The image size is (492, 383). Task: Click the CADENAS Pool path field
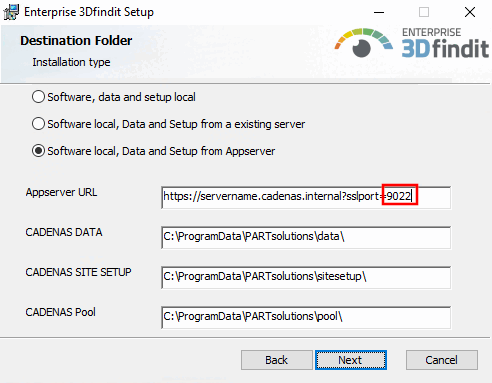coord(306,317)
